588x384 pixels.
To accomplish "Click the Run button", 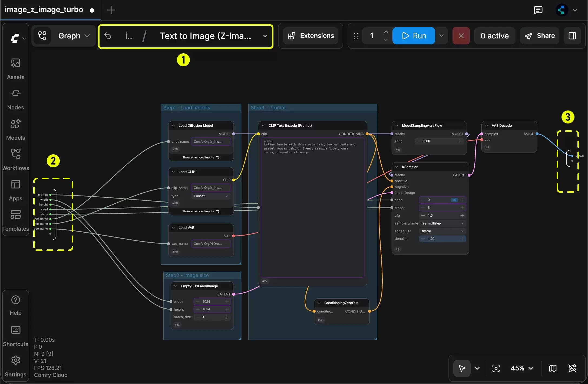I will 414,36.
